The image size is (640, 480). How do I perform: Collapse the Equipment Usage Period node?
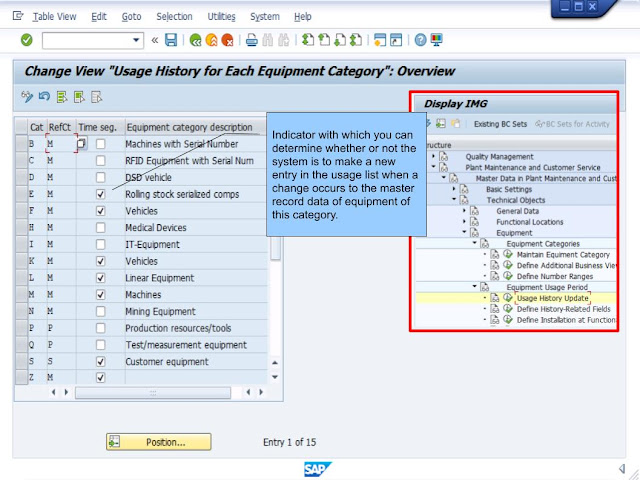474,286
